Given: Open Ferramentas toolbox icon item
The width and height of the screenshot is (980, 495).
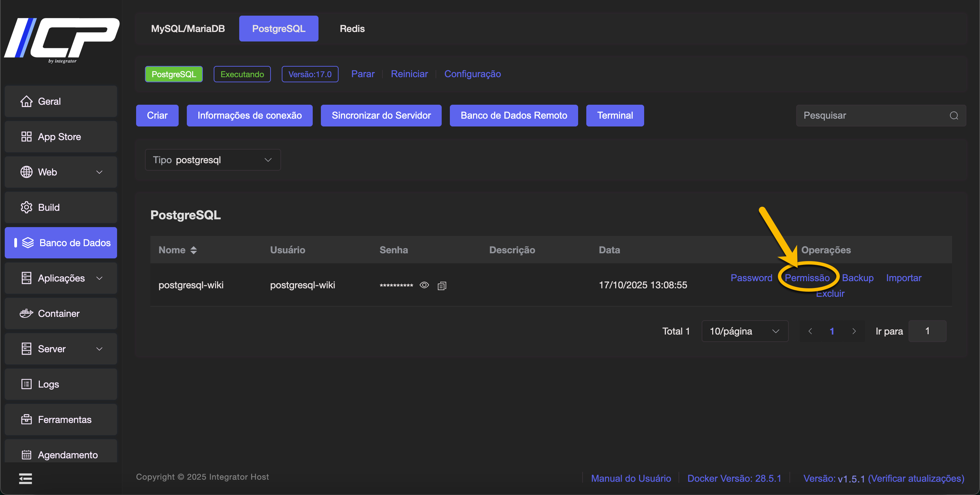Looking at the screenshot, I should (x=26, y=419).
